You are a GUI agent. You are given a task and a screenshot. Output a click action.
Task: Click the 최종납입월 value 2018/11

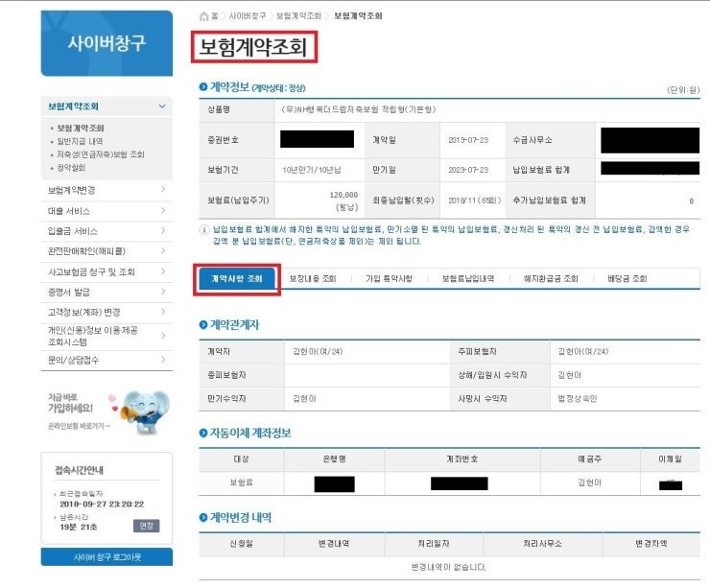click(x=474, y=200)
